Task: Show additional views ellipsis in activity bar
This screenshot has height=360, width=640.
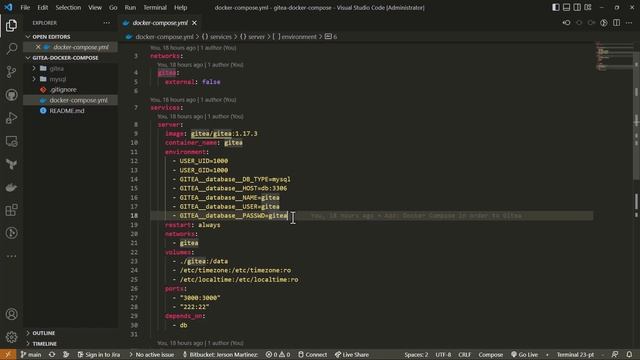Action: click(x=11, y=256)
